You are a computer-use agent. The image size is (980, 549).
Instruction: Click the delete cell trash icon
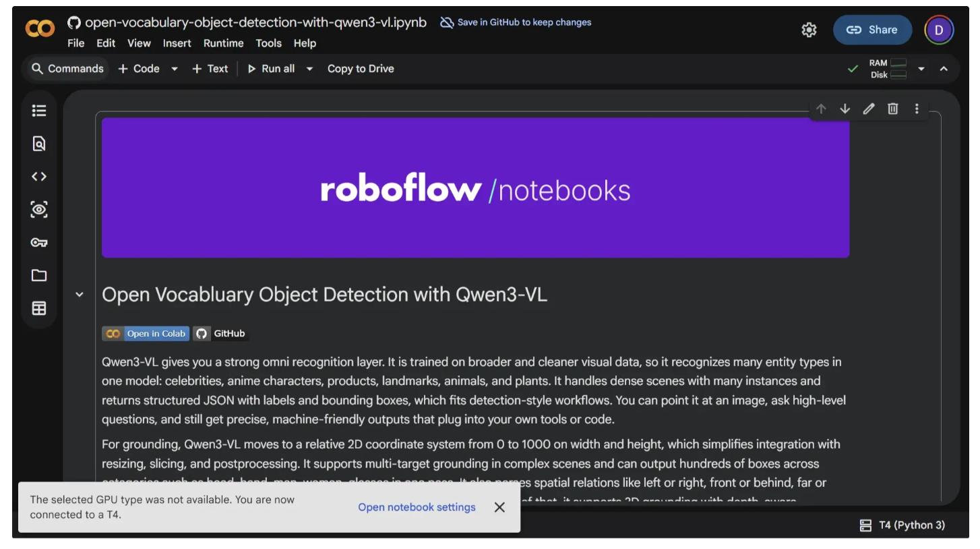click(892, 109)
